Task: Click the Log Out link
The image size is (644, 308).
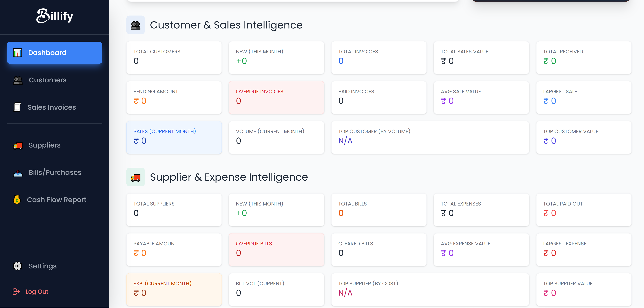Action: (37, 291)
